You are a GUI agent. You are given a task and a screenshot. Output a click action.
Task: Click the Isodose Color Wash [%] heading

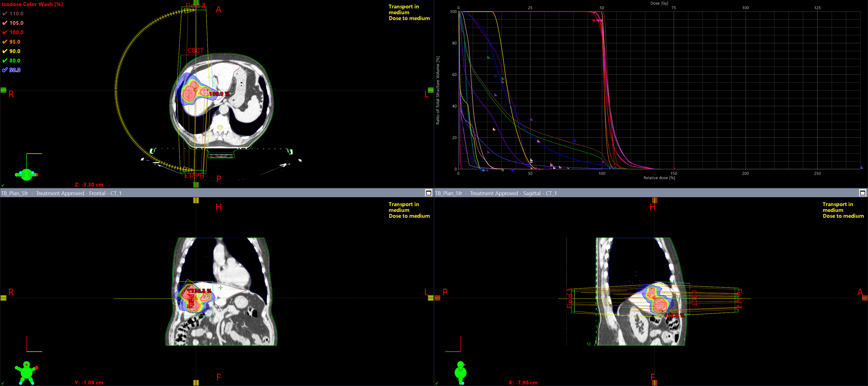tap(33, 4)
